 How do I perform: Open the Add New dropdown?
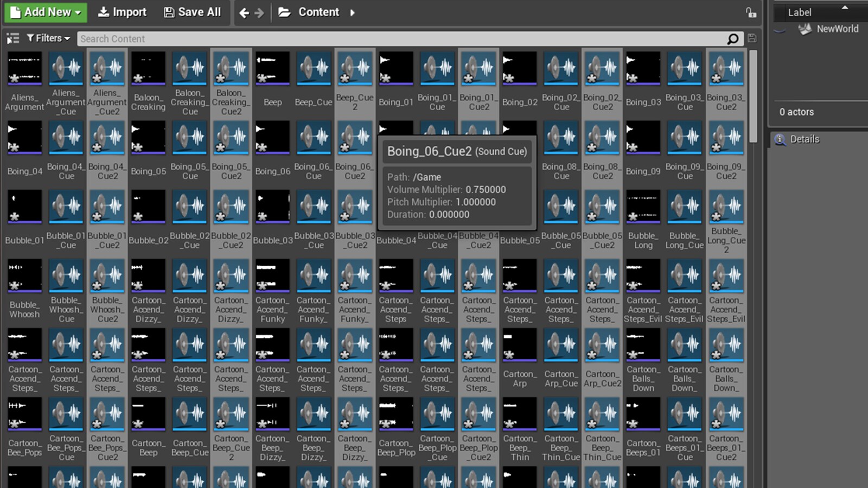46,12
